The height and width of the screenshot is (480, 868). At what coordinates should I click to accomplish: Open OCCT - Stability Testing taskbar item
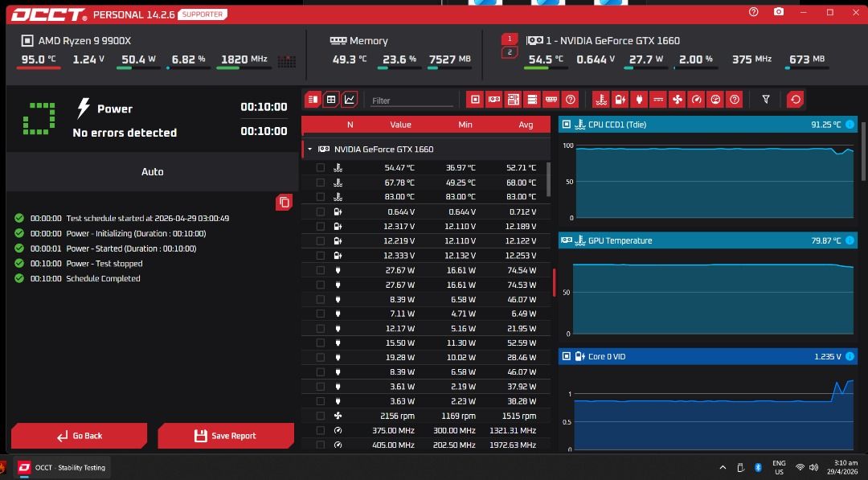(x=63, y=468)
